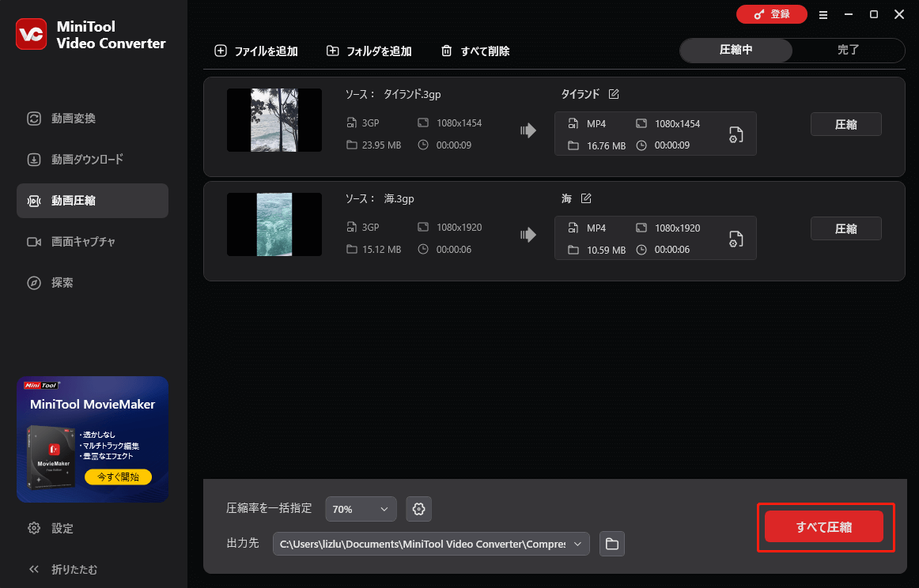Click 圧縮 button for タイランド
919x588 pixels.
click(x=845, y=124)
